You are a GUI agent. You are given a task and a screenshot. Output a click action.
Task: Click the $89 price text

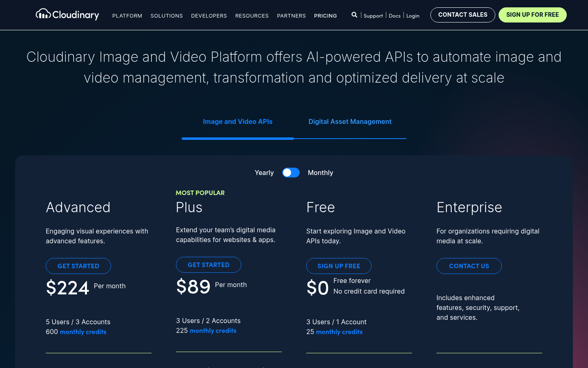pyautogui.click(x=193, y=287)
